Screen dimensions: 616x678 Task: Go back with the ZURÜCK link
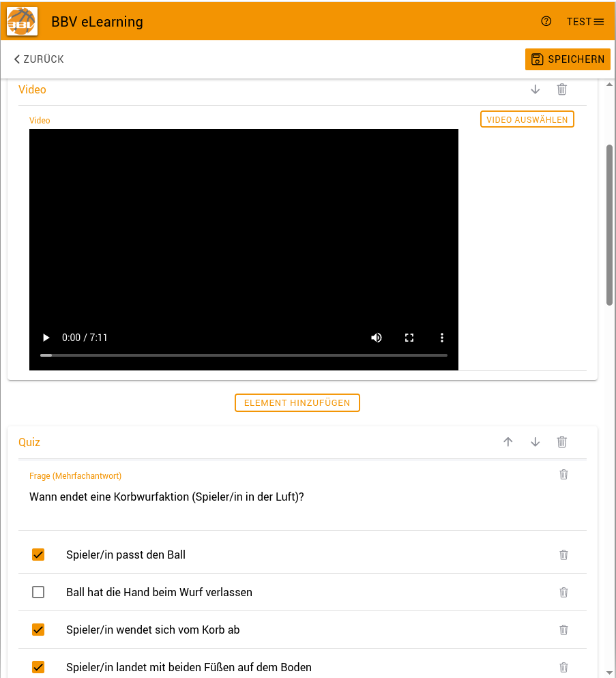(39, 59)
